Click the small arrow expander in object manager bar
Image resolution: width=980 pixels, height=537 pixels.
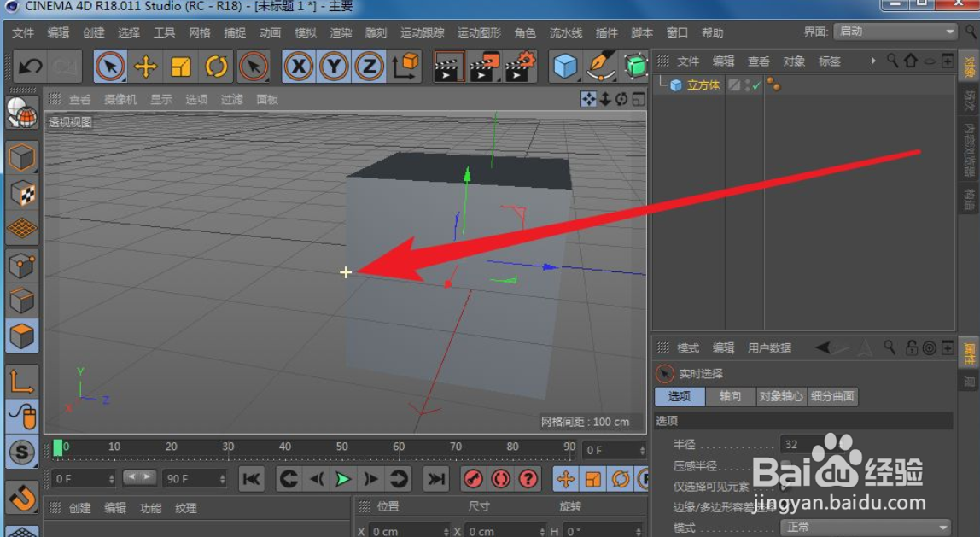pos(872,61)
